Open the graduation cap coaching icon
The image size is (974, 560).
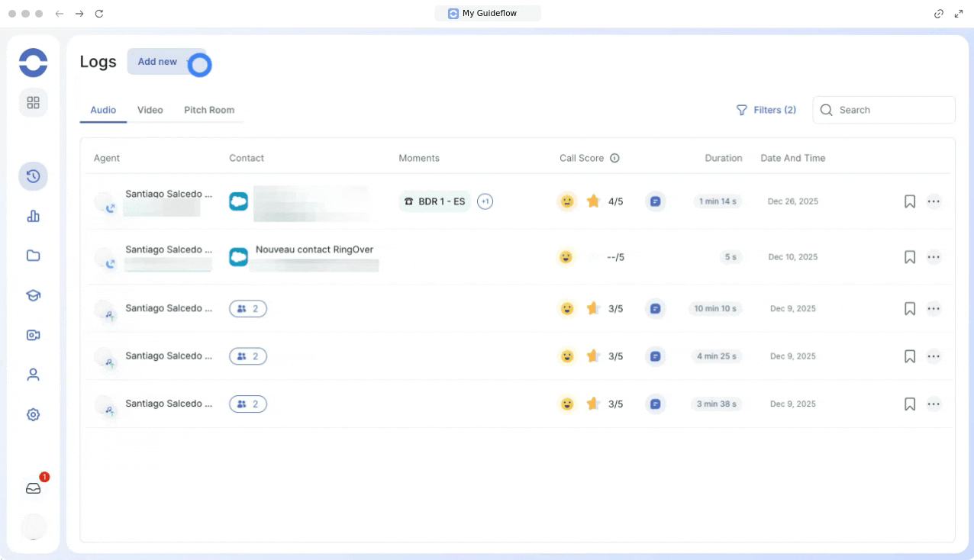pos(33,295)
